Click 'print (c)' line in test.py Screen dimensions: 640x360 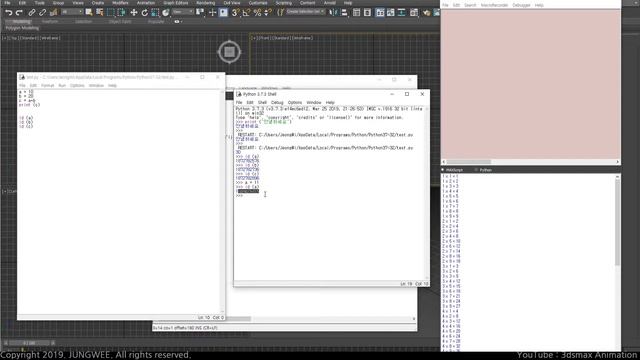(x=29, y=105)
